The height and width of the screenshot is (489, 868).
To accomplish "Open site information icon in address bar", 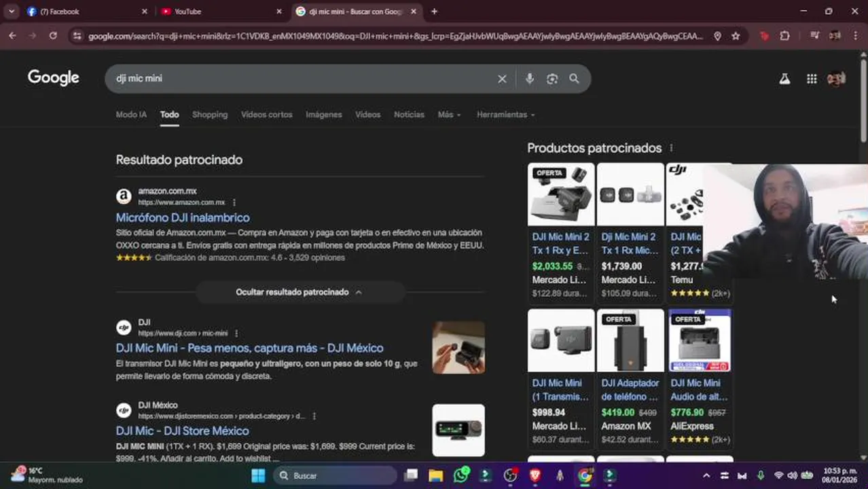I will click(77, 36).
